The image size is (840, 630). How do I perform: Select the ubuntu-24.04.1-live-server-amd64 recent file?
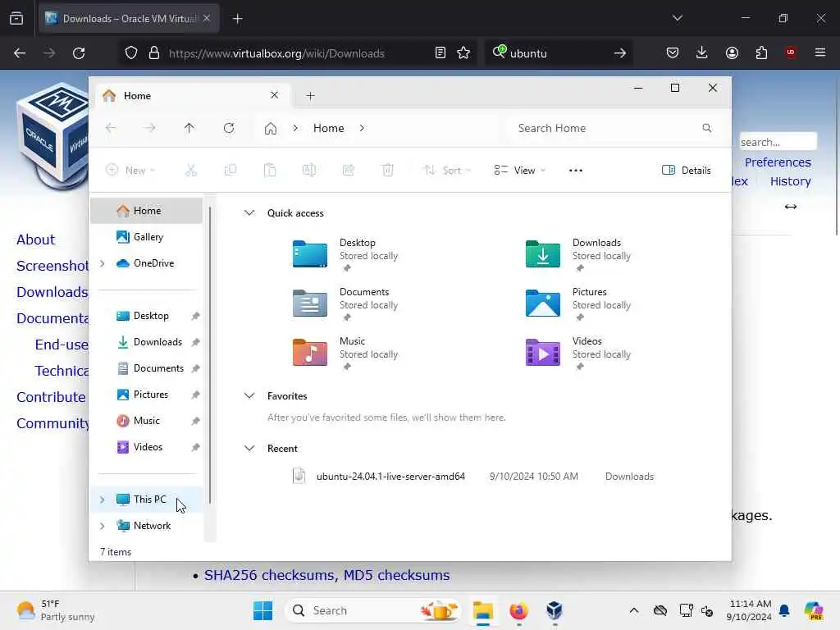coord(473,477)
